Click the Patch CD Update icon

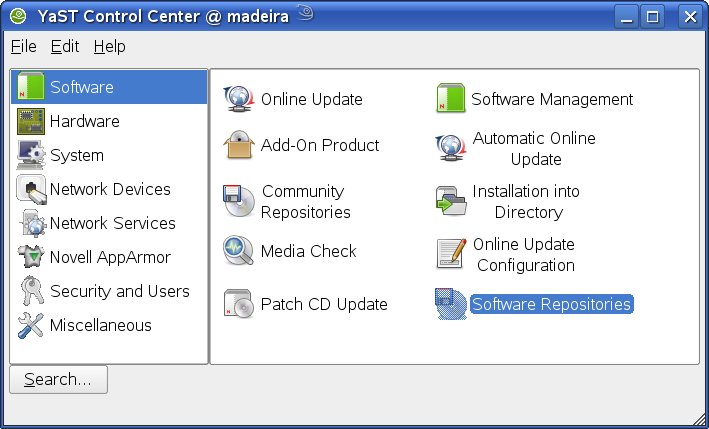[239, 303]
